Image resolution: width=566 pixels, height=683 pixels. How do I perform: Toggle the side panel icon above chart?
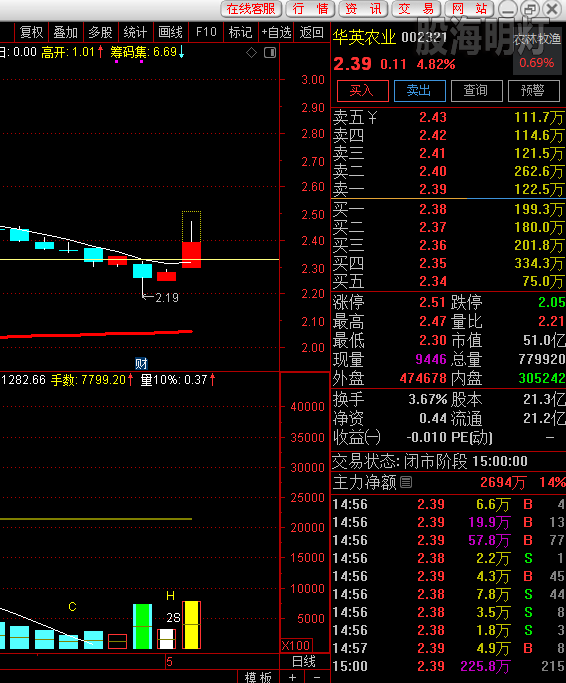270,53
